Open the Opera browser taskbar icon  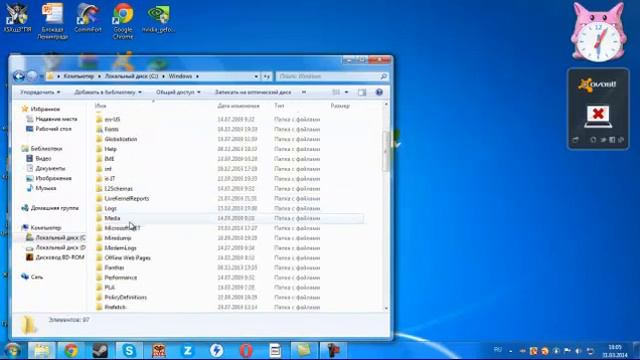(x=246, y=351)
